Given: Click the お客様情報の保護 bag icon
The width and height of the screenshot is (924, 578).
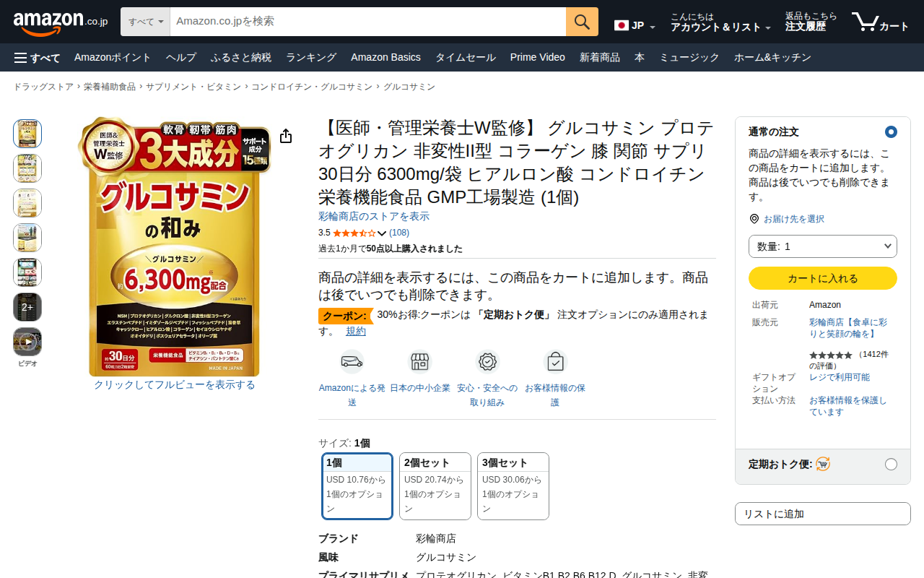Looking at the screenshot, I should tap(555, 361).
